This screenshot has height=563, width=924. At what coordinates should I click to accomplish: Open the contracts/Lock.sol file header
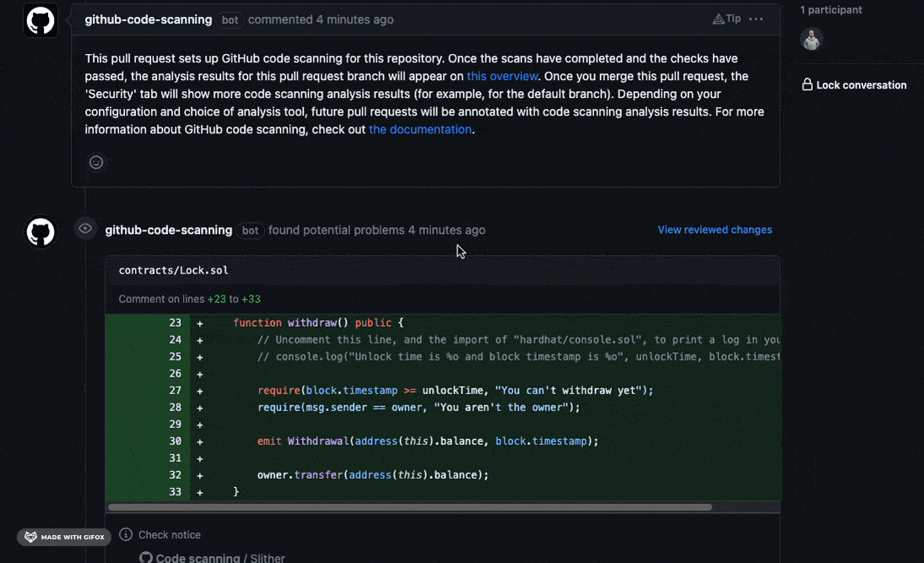[174, 270]
